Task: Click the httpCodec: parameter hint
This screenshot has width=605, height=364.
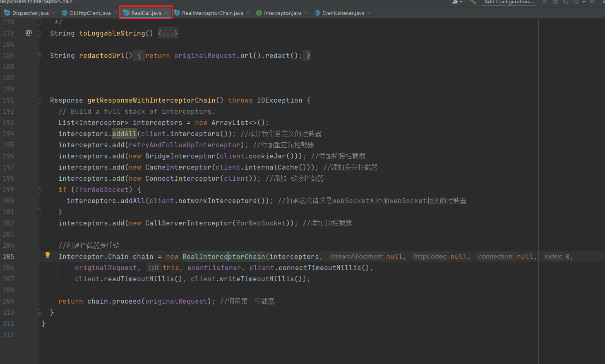Action: [x=430, y=256]
